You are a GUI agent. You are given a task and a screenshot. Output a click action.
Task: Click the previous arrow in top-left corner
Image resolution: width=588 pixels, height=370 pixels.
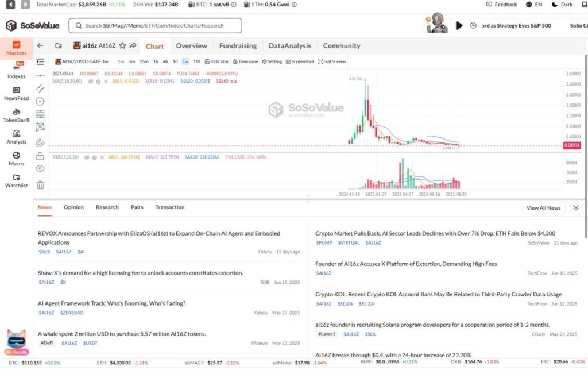10,5
